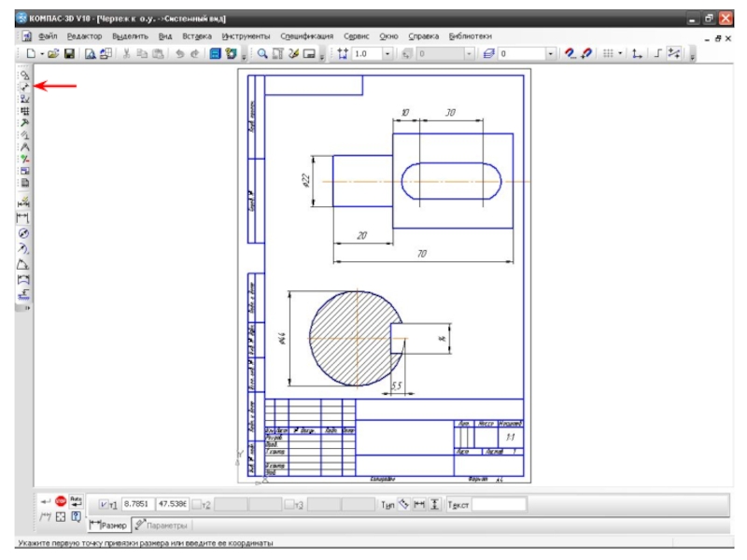This screenshot has height=560, width=747.
Task: Click the zoom magnifier icon in toolbar
Action: click(263, 54)
